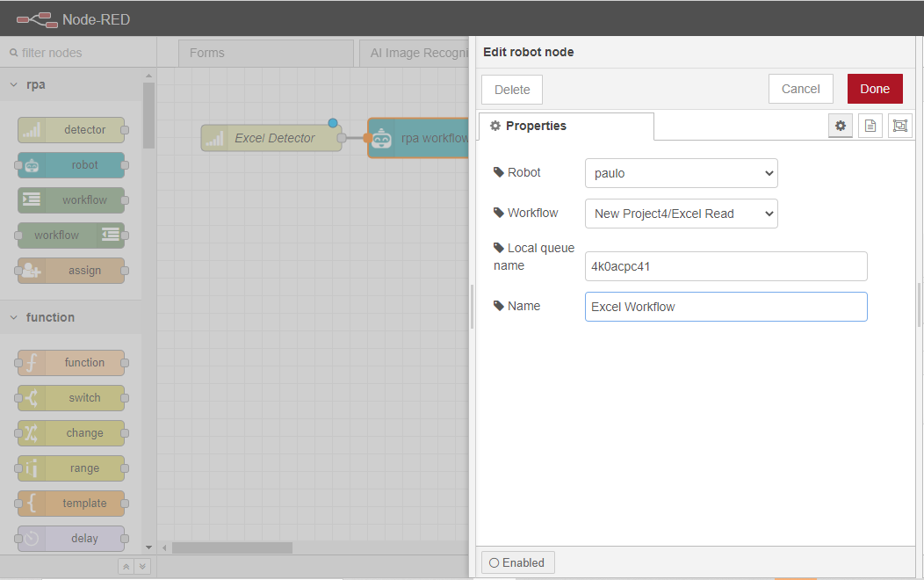Switch to the Forms flow tab
924x580 pixels.
pyautogui.click(x=266, y=53)
